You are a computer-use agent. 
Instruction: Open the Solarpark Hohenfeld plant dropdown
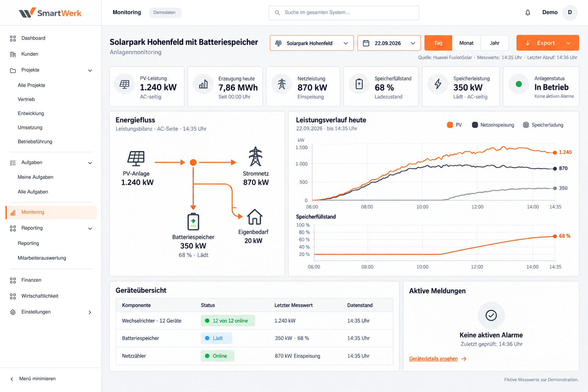[x=312, y=43]
